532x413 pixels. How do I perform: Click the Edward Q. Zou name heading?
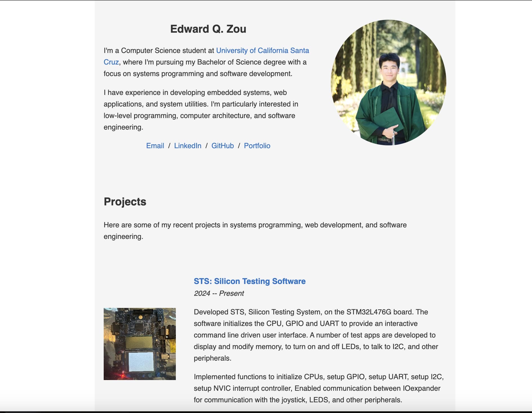click(x=208, y=29)
